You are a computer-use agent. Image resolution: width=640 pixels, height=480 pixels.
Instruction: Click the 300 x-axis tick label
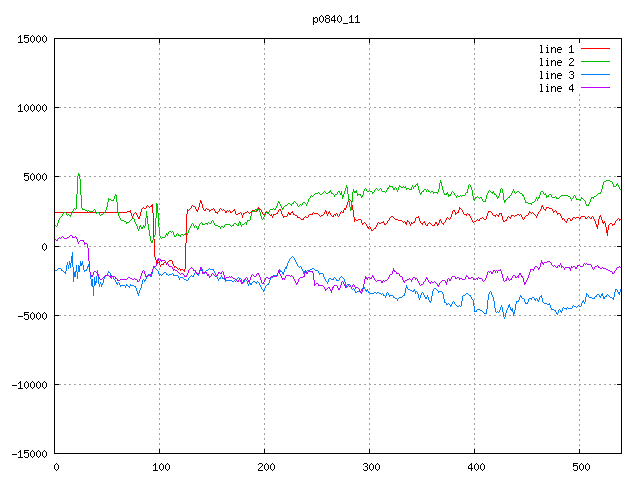click(370, 467)
